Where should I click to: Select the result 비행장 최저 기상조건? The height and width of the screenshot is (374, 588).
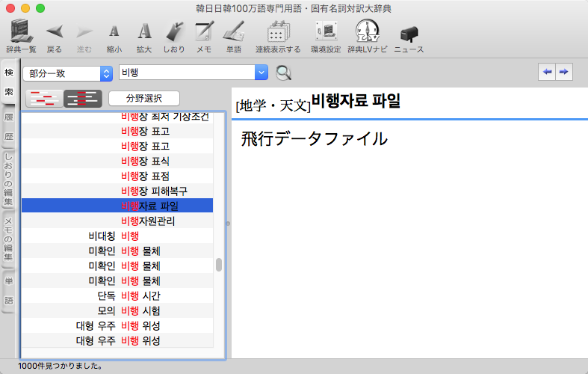tap(117, 117)
